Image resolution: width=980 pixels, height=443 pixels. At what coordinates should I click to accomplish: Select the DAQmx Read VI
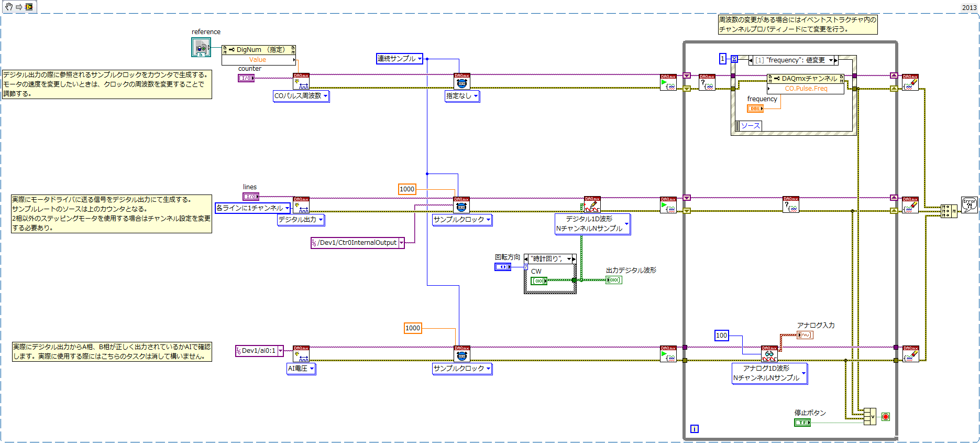(x=769, y=354)
